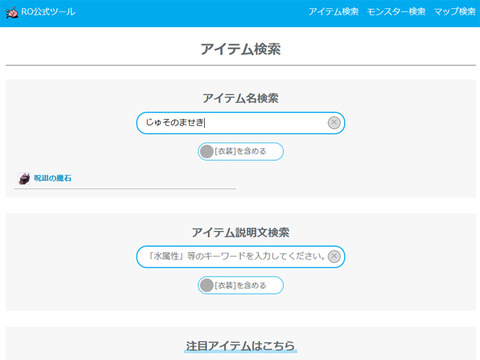This screenshot has width=480, height=360.
Task: Click the 呪詛の魔石 item thumbnail icon
Action: (24, 179)
